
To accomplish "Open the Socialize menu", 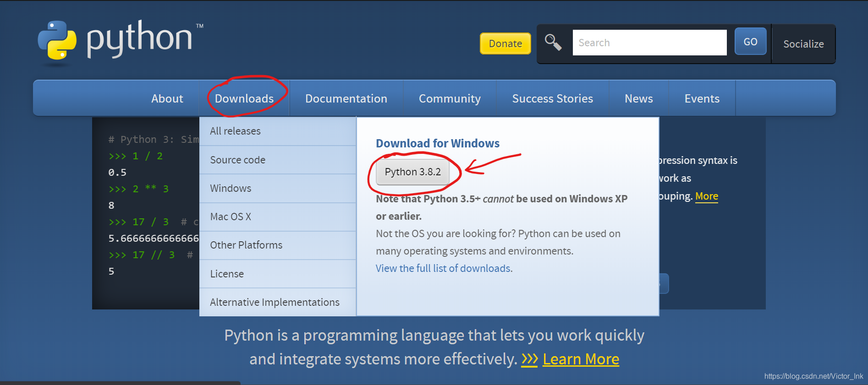I will (803, 44).
